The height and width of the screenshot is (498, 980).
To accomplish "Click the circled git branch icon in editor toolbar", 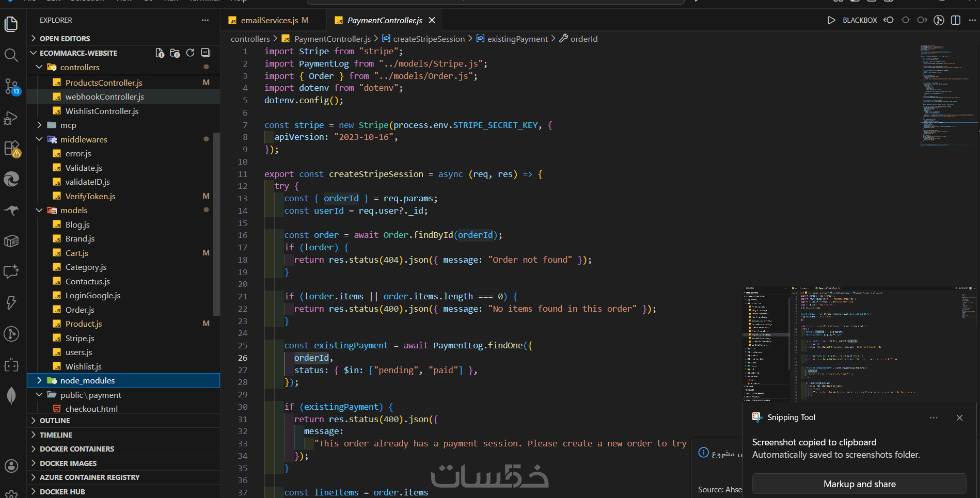I will pos(939,20).
